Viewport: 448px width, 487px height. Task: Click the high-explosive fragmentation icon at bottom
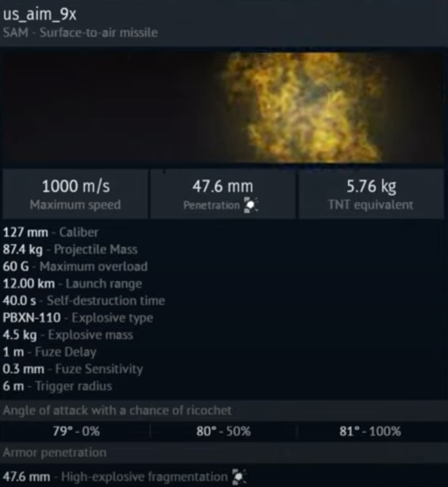coord(239,476)
